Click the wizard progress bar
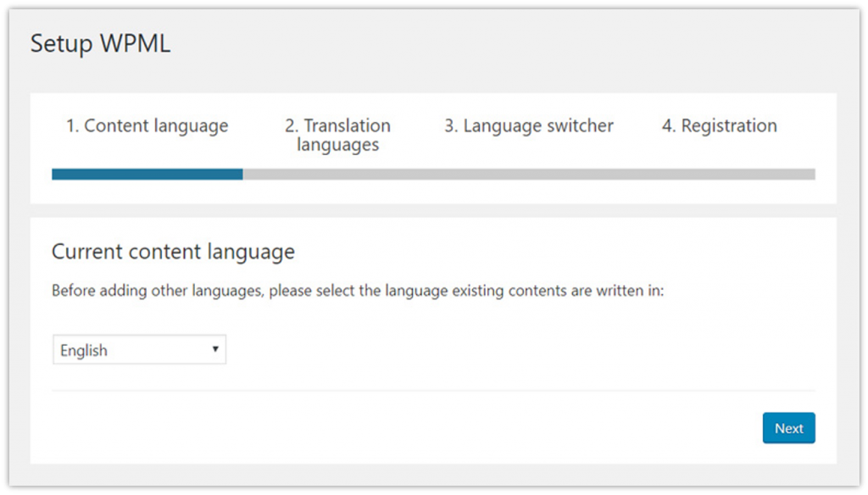This screenshot has width=868, height=495. [x=433, y=174]
